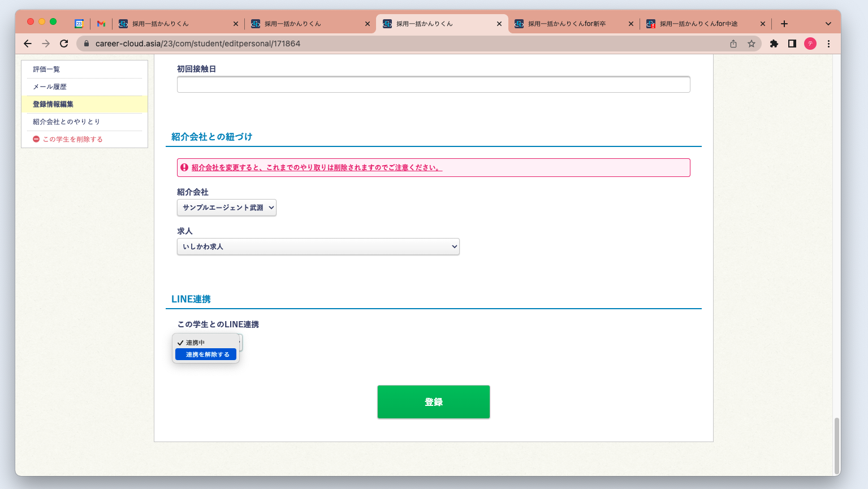
Task: Bookmark this page with the star icon
Action: 752,44
